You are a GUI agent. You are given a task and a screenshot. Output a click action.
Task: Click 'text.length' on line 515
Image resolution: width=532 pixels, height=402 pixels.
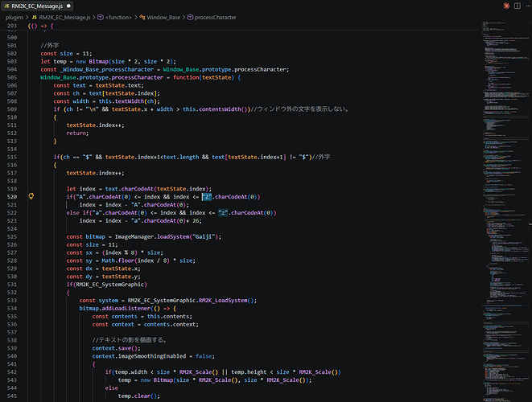[181, 157]
